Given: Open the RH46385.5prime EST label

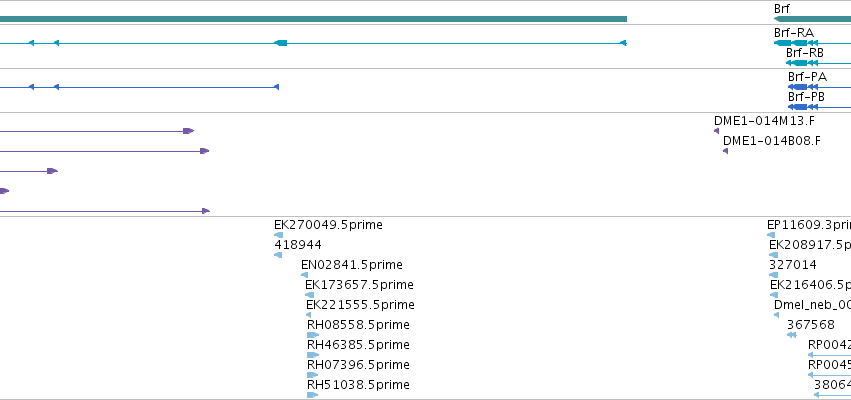Looking at the screenshot, I should [x=358, y=345].
